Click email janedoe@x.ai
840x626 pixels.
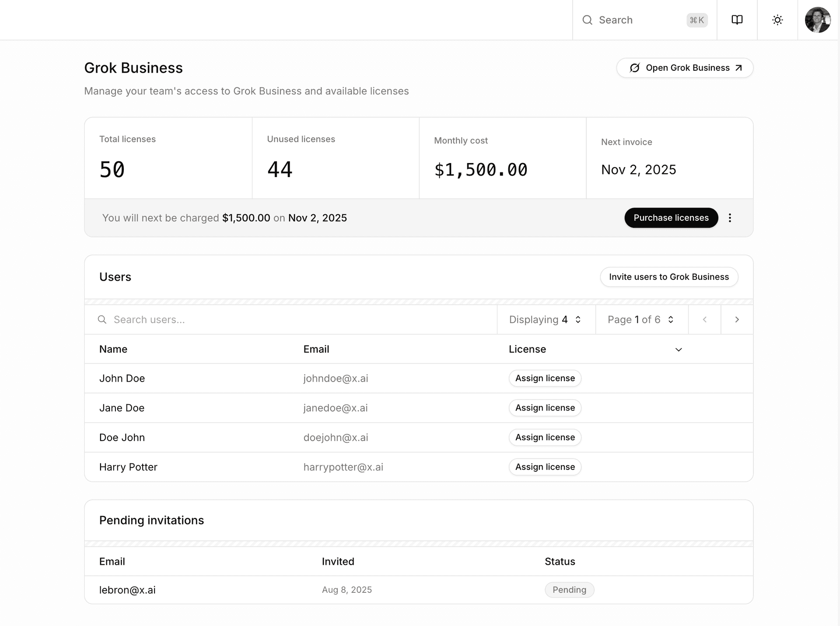(336, 408)
